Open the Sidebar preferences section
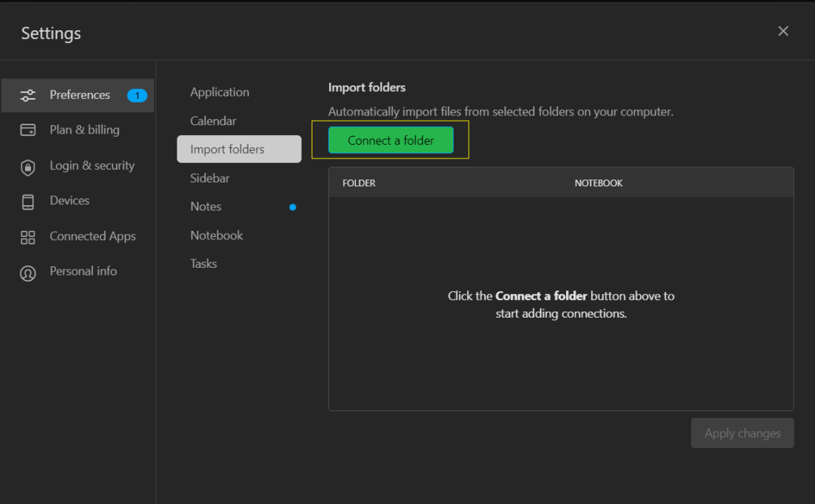 pos(210,178)
